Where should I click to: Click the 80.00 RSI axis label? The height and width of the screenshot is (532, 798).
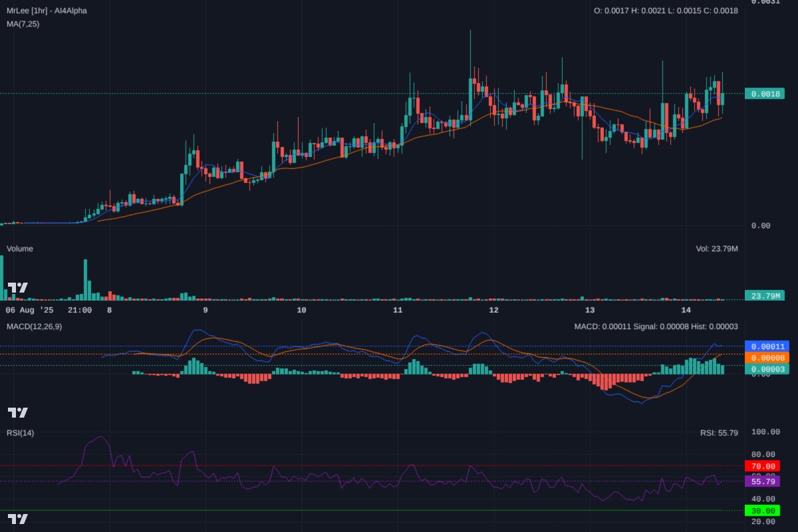[x=763, y=455]
